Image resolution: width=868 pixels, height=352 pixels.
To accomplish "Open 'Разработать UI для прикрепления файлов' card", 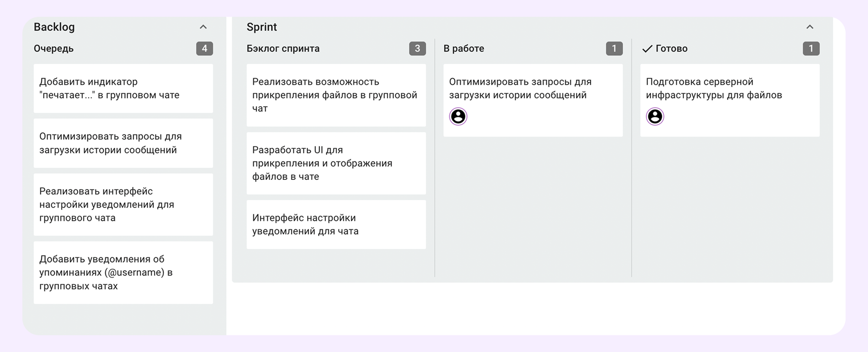I will click(x=336, y=163).
